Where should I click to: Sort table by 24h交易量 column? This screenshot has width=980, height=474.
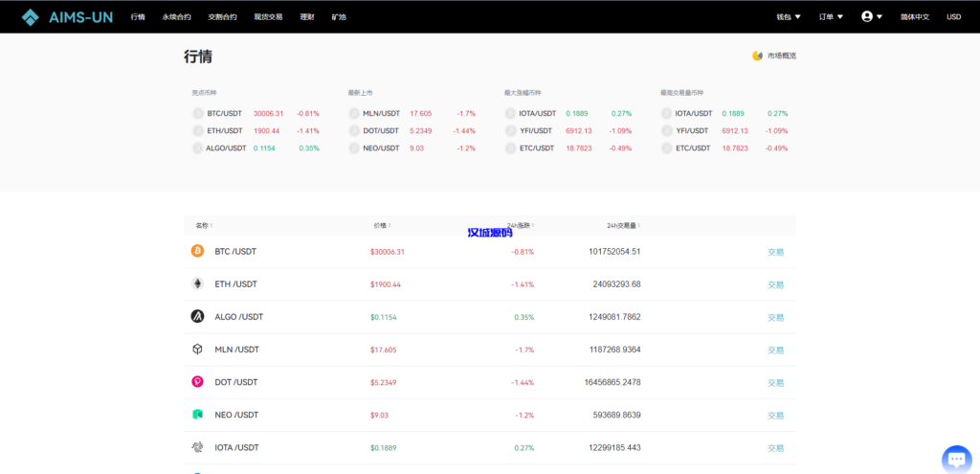623,226
